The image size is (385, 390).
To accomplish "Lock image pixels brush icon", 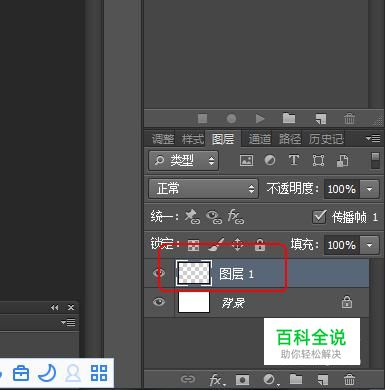I will (215, 244).
